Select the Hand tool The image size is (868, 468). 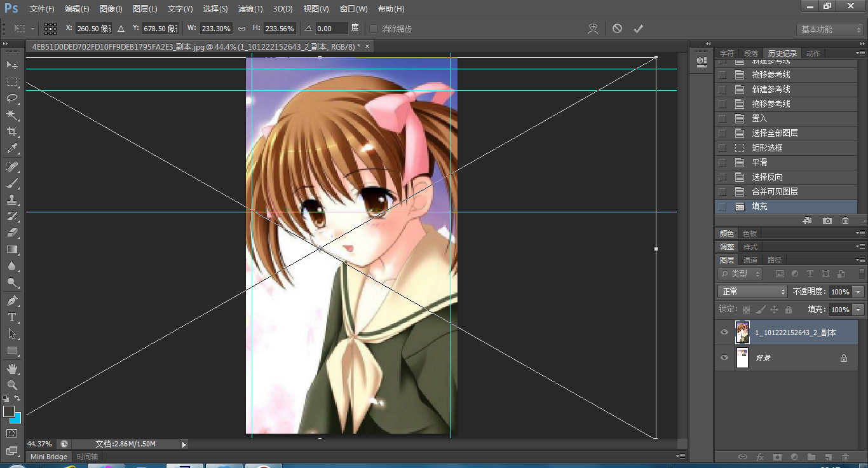pyautogui.click(x=12, y=368)
